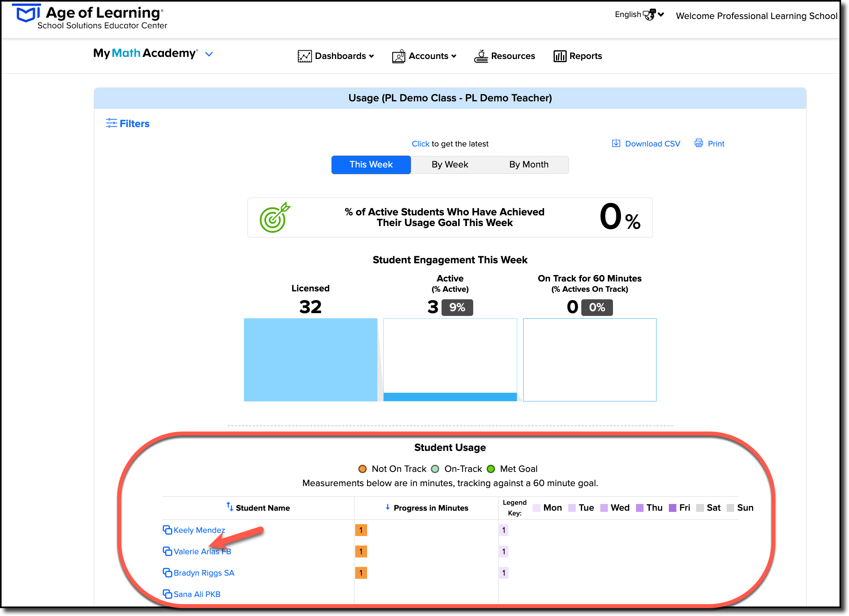The height and width of the screenshot is (616, 849).
Task: Open the Accounts menu
Action: [x=424, y=56]
